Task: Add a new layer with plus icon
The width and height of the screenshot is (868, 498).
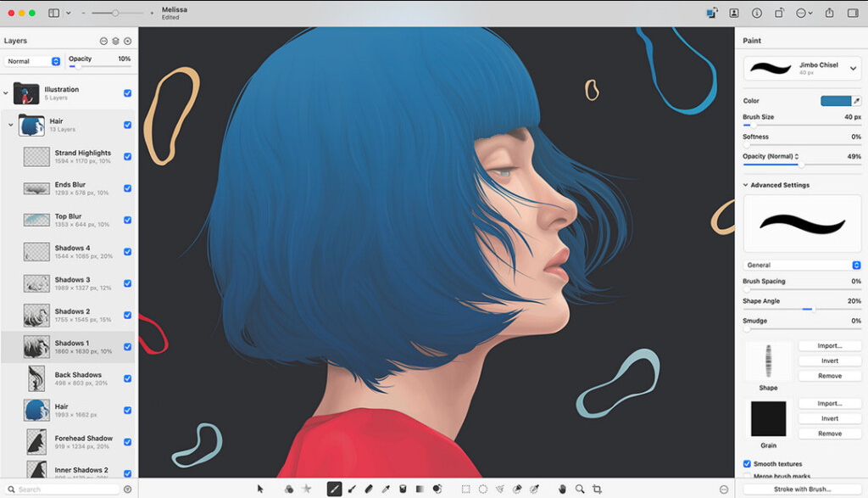Action: click(128, 41)
